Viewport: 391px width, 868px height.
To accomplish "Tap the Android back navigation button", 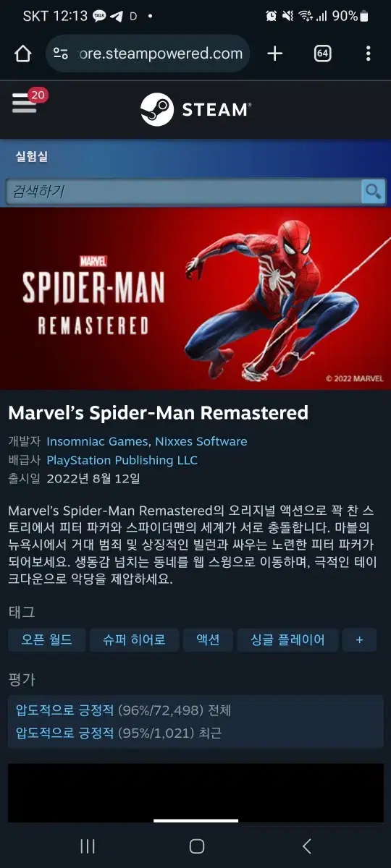I will point(306,846).
